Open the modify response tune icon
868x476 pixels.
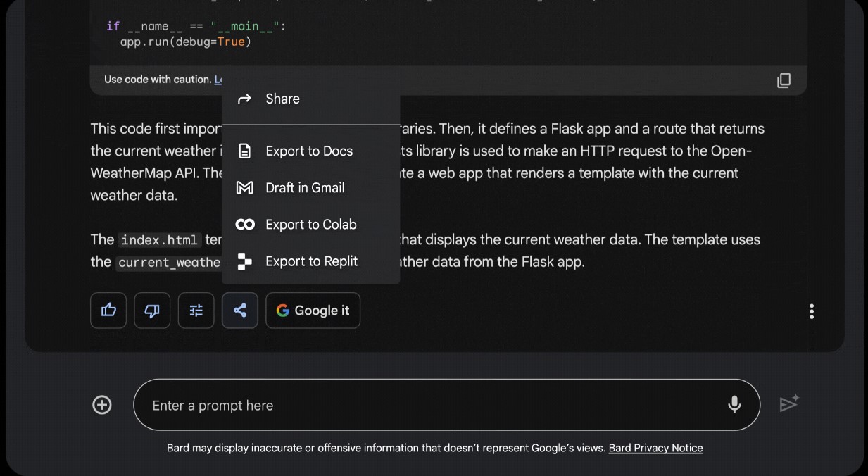196,311
